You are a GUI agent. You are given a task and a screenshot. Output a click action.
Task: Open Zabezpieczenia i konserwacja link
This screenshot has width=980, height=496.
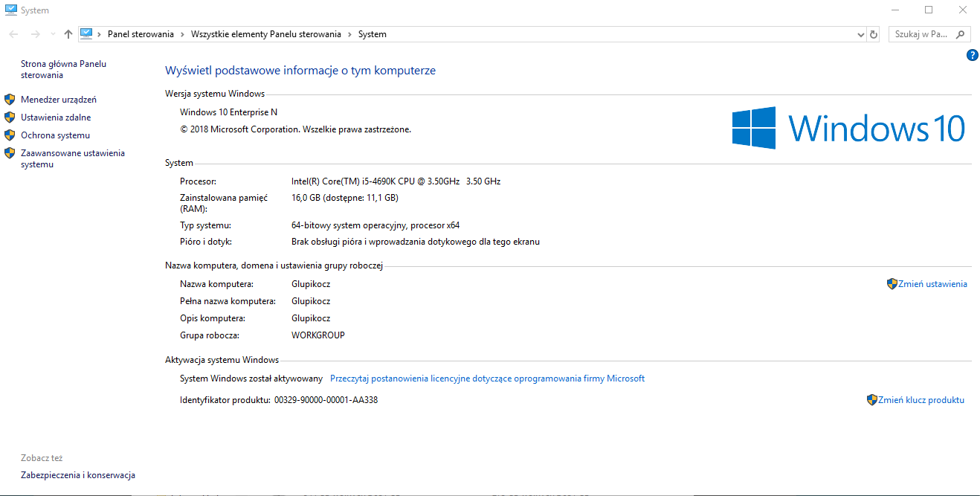[78, 475]
